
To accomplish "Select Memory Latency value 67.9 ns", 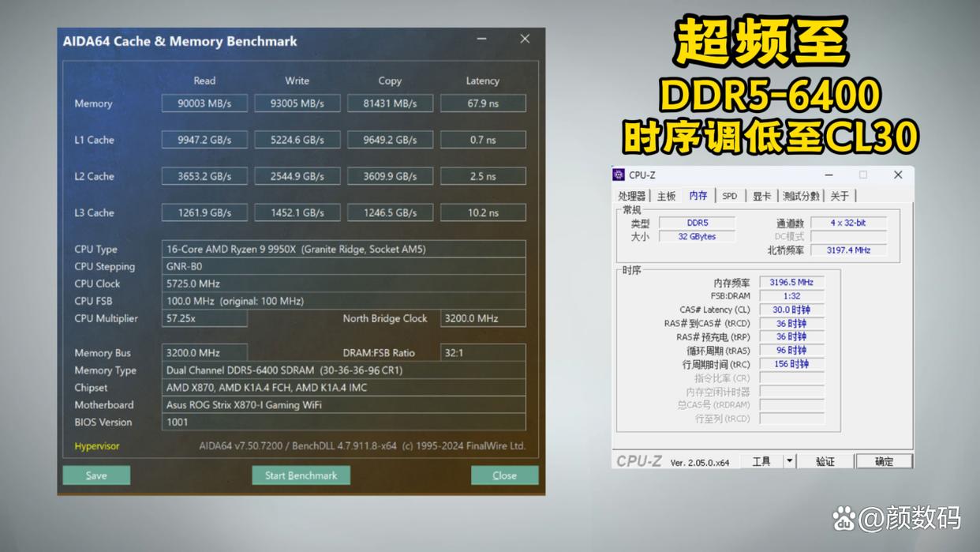I will pos(483,103).
